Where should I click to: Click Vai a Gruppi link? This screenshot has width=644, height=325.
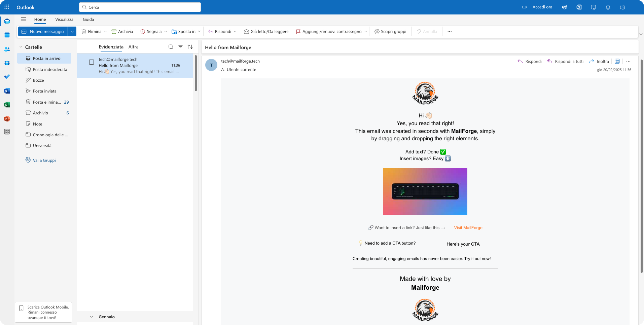coord(41,160)
